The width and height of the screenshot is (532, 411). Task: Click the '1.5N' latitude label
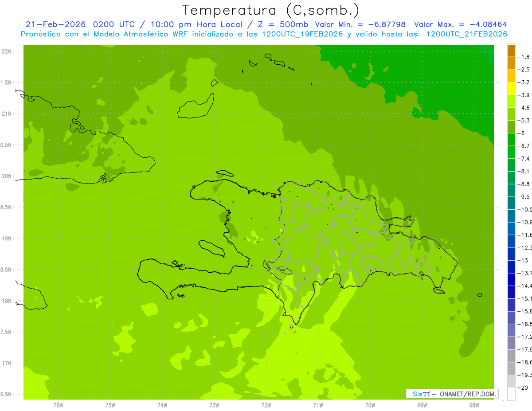[7, 83]
